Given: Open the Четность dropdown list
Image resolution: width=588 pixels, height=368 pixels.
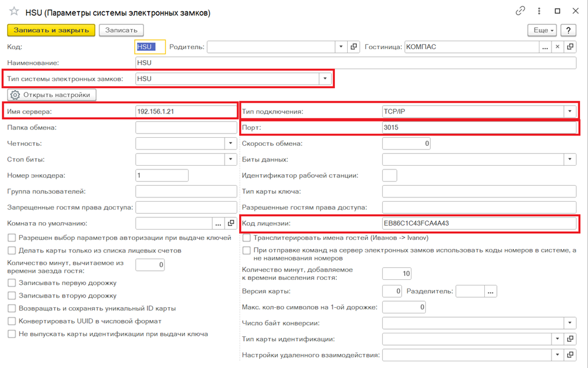Looking at the screenshot, I should pyautogui.click(x=231, y=143).
